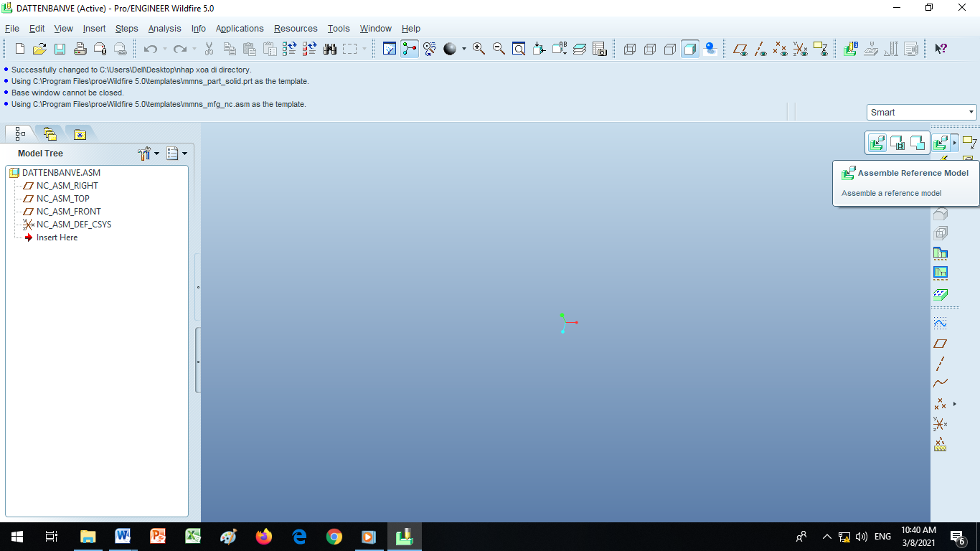Click the Zoom Out magnifier

(499, 49)
